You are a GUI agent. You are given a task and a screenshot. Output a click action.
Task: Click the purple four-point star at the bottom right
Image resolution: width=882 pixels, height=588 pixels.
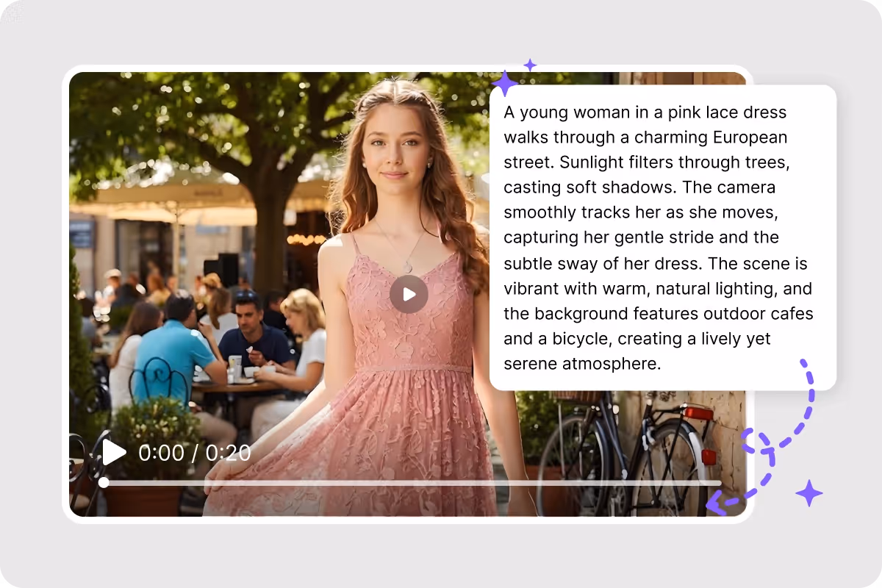pyautogui.click(x=809, y=493)
